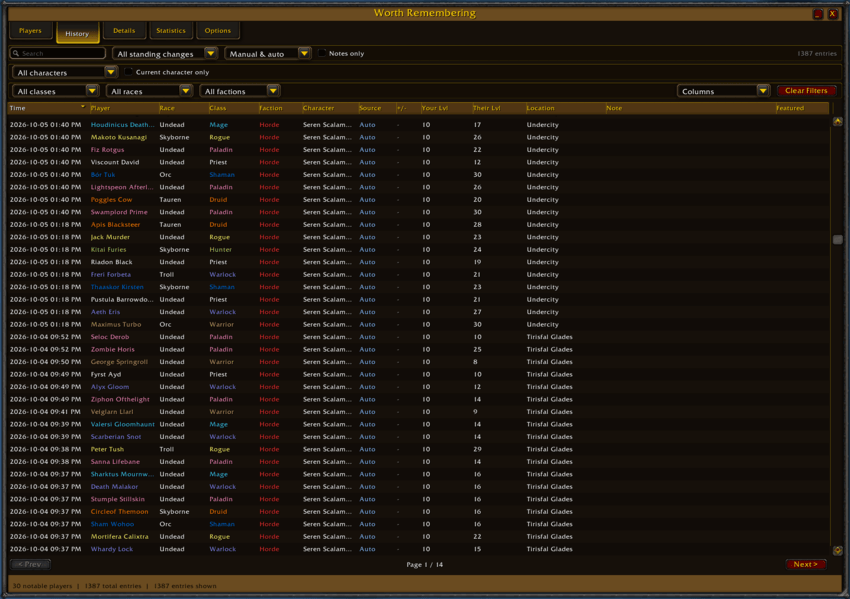The image size is (850, 599).
Task: Click the Whardy Lock player name
Action: (x=112, y=549)
